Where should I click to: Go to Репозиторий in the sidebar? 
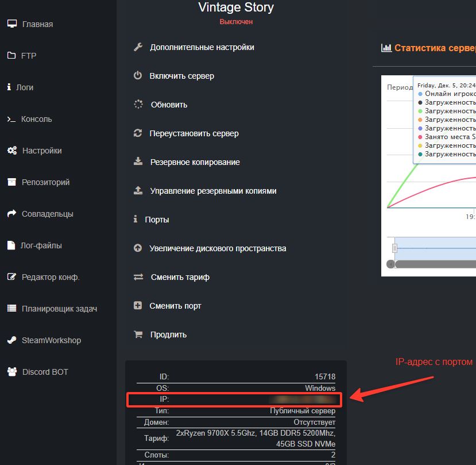point(45,182)
